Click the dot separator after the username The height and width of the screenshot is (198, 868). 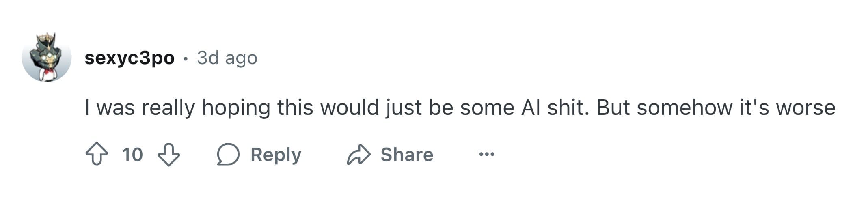tap(186, 59)
